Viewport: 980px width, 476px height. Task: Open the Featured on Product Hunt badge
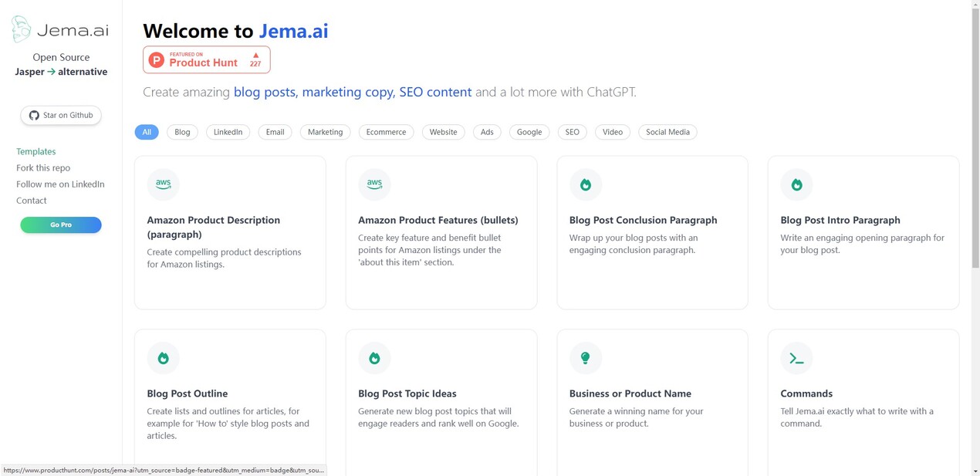[207, 60]
